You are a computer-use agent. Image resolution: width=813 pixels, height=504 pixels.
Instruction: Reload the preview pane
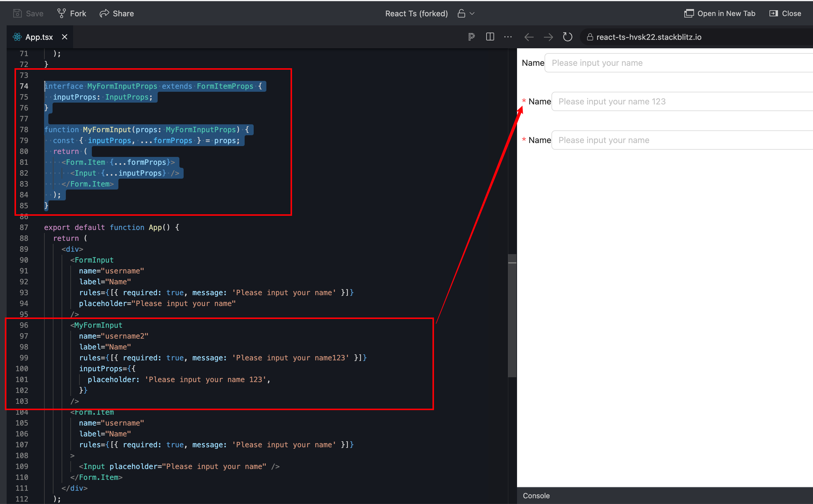pyautogui.click(x=567, y=37)
